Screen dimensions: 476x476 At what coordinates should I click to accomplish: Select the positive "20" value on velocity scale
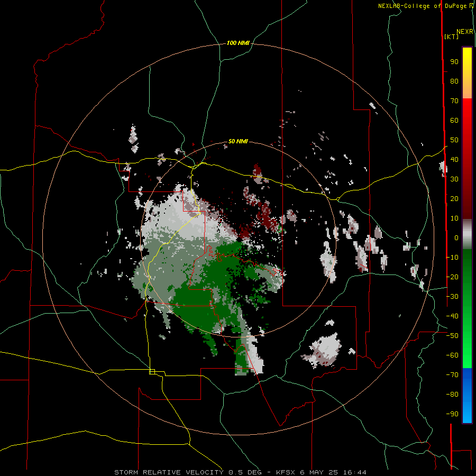tap(454, 199)
